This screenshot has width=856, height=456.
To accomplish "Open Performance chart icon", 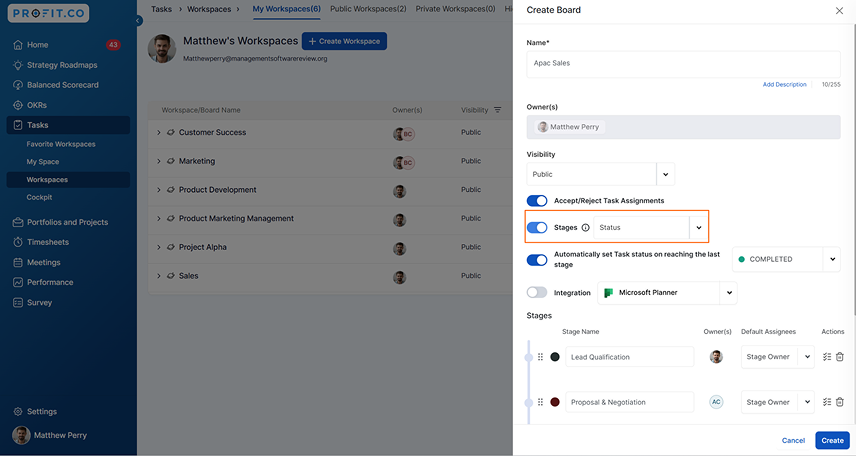I will coord(18,282).
